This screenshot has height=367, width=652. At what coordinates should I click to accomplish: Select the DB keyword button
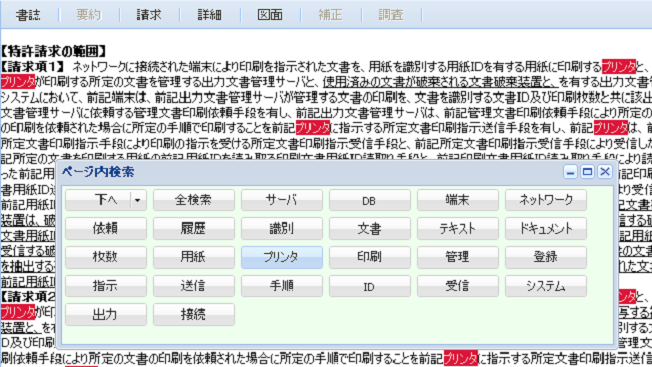point(370,200)
